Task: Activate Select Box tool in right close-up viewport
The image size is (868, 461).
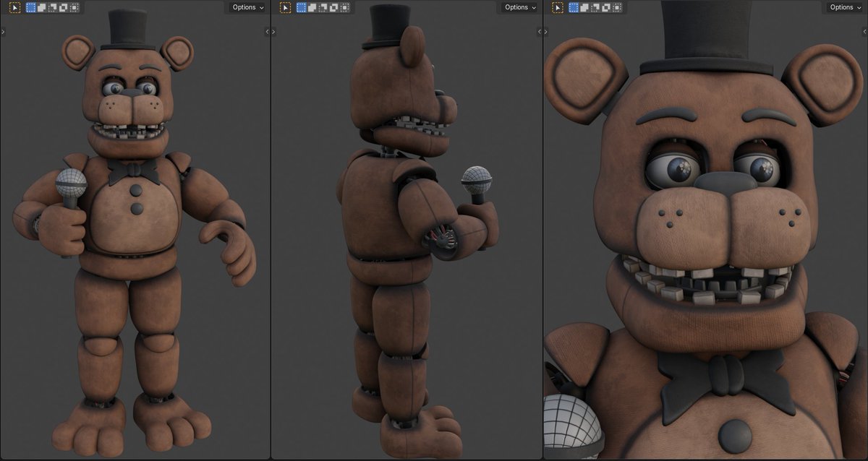Action: click(558, 7)
